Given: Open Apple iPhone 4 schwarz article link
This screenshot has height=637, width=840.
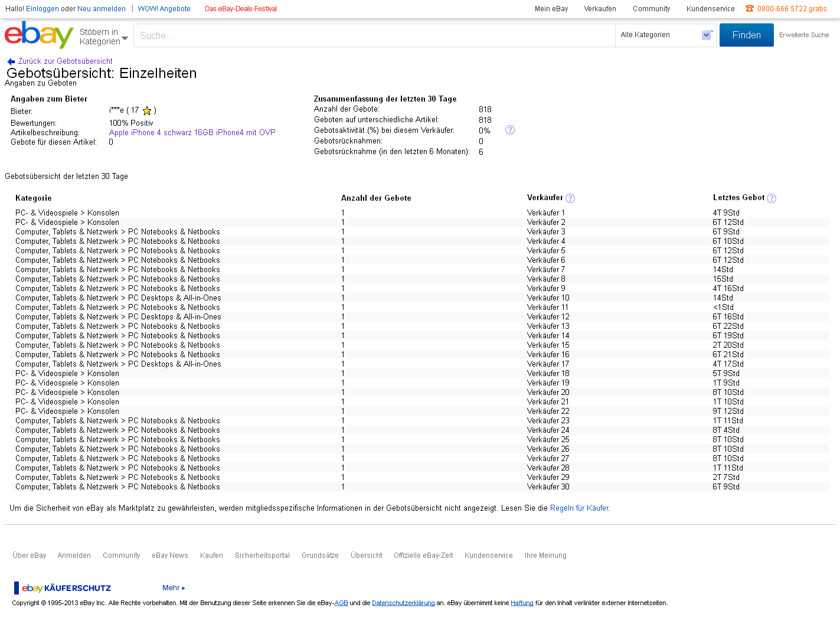Looking at the screenshot, I should pos(192,133).
